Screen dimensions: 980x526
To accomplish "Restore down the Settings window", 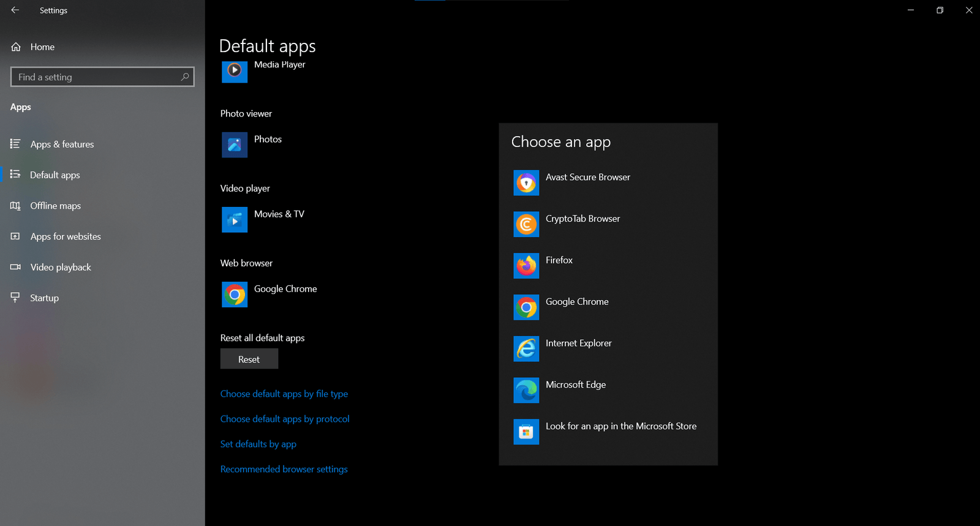I will click(x=940, y=10).
